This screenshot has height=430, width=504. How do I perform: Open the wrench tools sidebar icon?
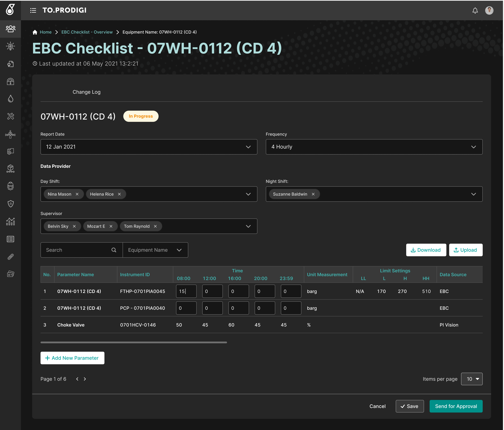[10, 116]
